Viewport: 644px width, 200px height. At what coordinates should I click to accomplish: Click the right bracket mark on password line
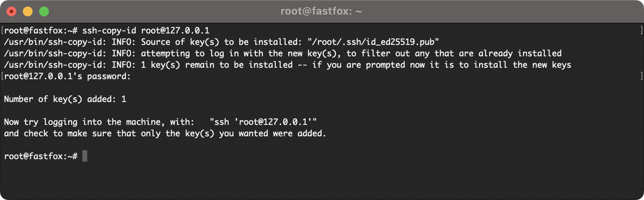coord(641,76)
